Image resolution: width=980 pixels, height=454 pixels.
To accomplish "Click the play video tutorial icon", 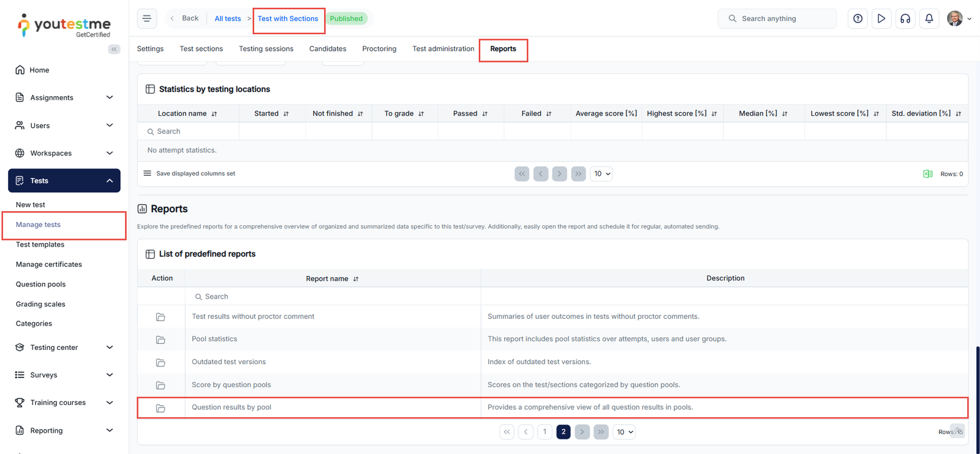I will [881, 18].
